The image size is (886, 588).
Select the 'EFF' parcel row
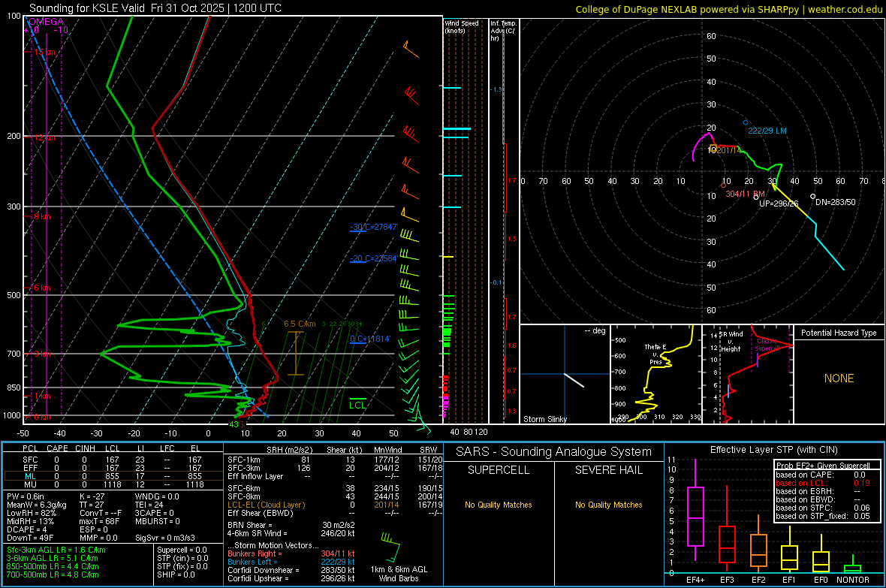pos(113,468)
